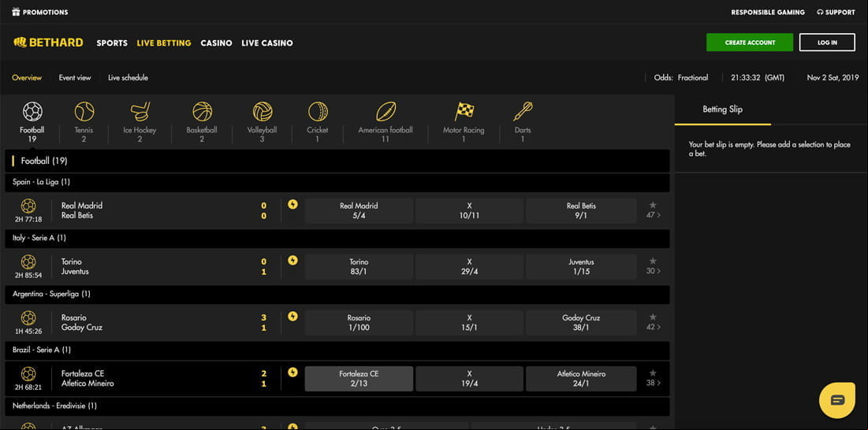The image size is (868, 430).
Task: Favorite the Real Madrid vs Real Betis match
Action: pyautogui.click(x=653, y=205)
